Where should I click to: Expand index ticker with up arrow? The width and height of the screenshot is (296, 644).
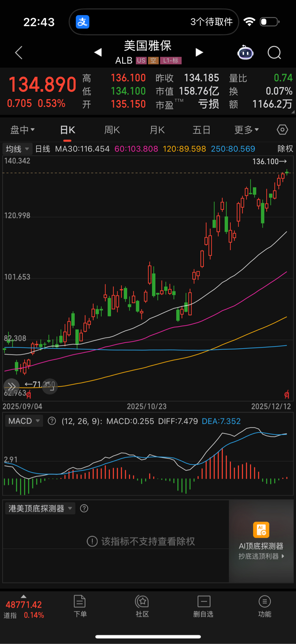24,596
